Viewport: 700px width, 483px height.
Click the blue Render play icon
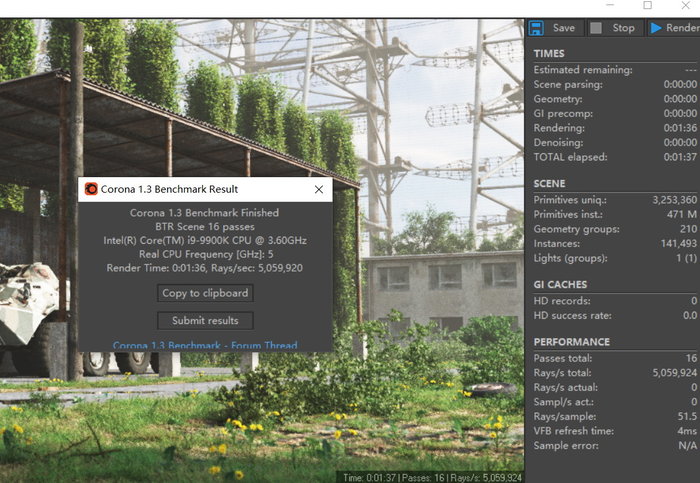656,28
